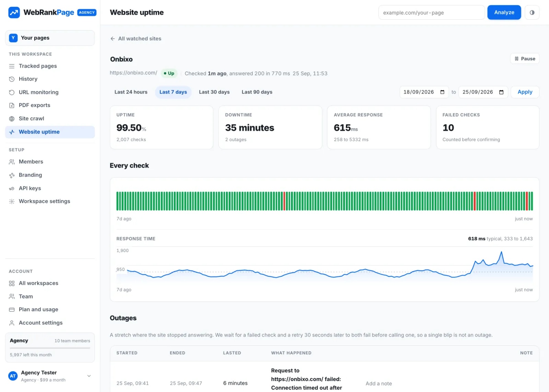Click the AGENCY badge next to logo
The height and width of the screenshot is (392, 549).
[x=87, y=12]
